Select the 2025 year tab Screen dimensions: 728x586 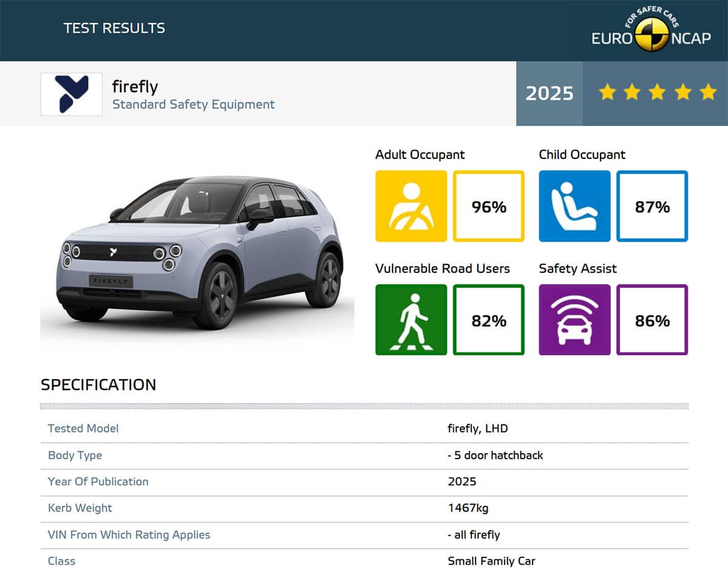point(548,93)
